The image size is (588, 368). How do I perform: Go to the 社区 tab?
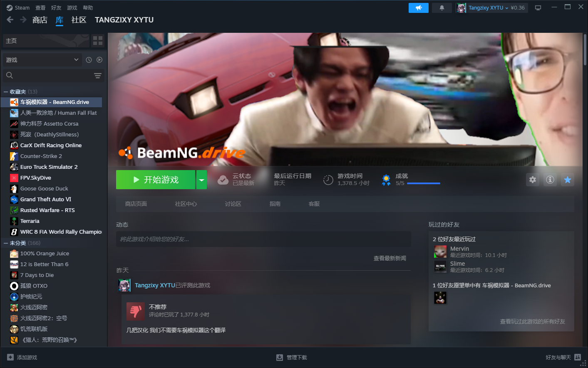click(79, 20)
